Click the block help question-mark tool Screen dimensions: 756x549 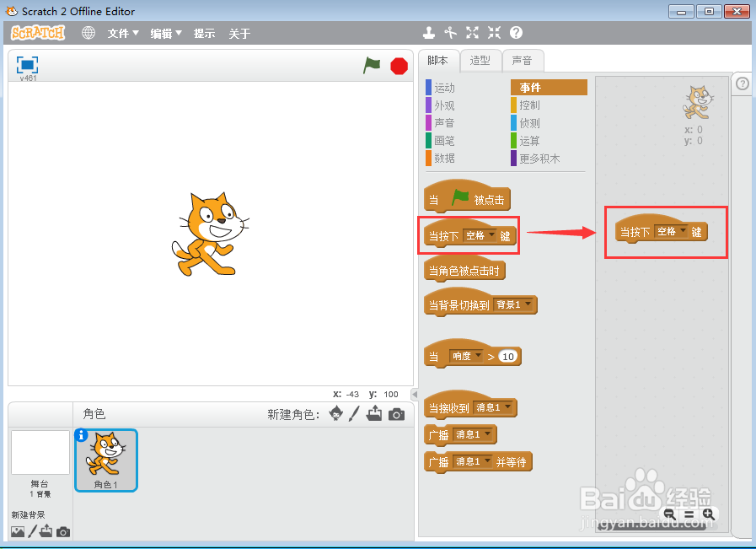(516, 33)
